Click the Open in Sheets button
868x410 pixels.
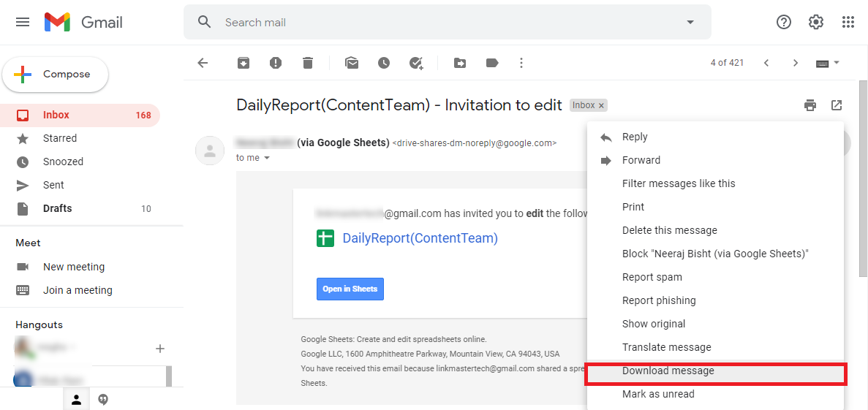coord(350,289)
